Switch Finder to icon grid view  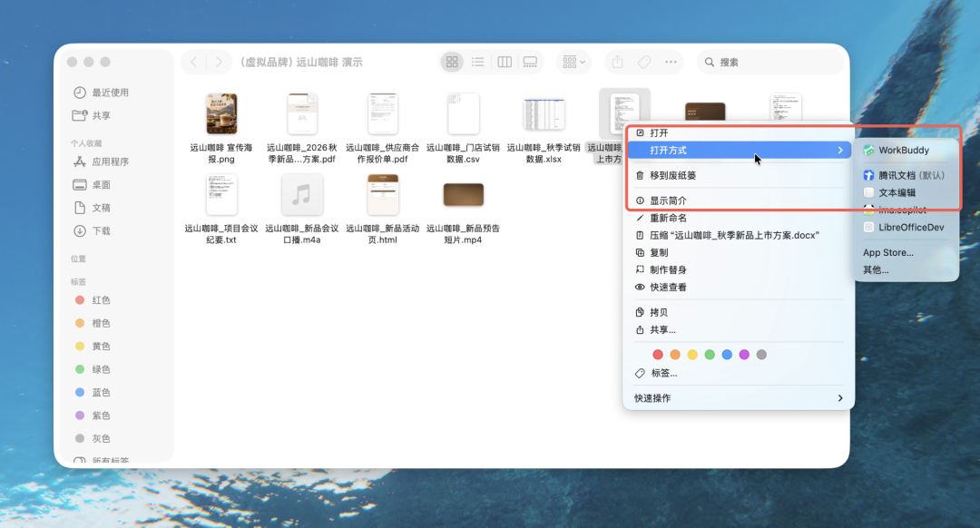[452, 62]
